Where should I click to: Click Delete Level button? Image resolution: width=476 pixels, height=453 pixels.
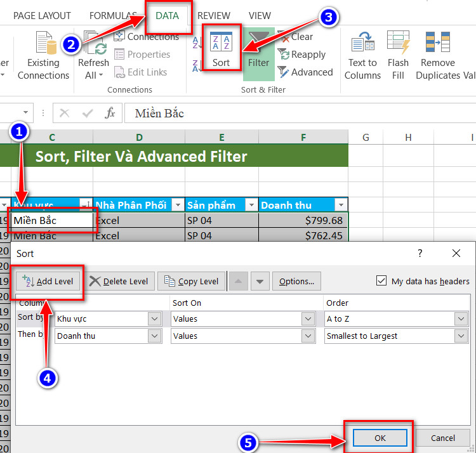point(119,281)
